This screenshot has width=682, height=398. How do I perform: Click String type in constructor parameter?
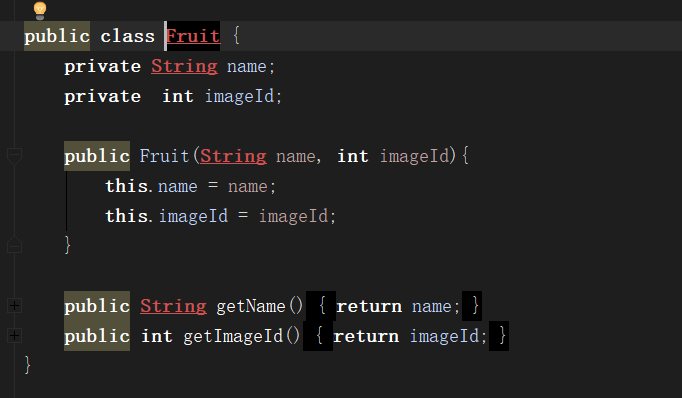233,156
